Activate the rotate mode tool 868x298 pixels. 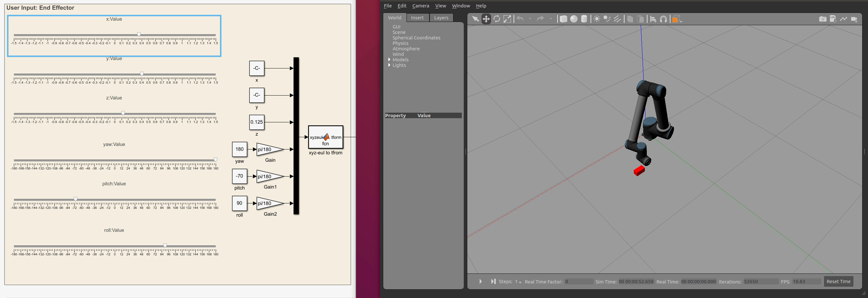click(497, 19)
